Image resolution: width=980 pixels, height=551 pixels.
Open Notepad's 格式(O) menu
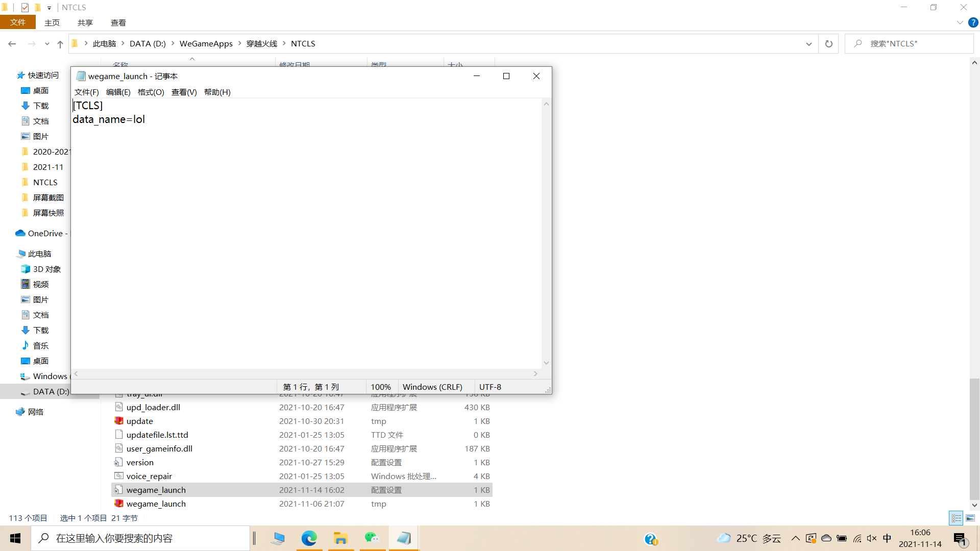click(x=151, y=92)
